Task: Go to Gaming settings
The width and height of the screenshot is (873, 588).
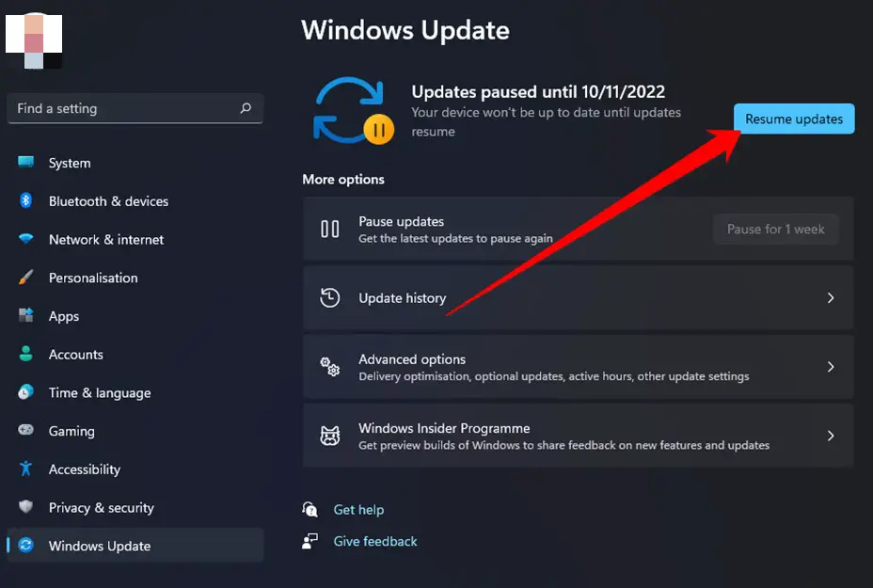Action: pos(135,431)
